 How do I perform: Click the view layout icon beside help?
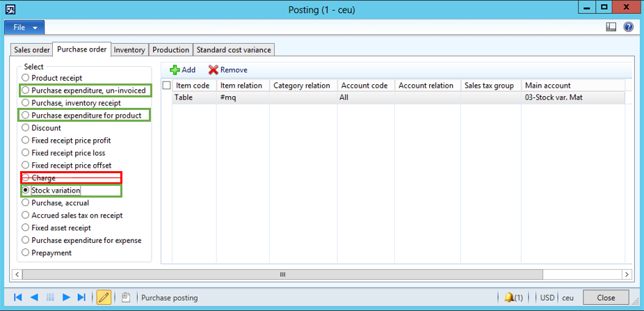point(611,27)
